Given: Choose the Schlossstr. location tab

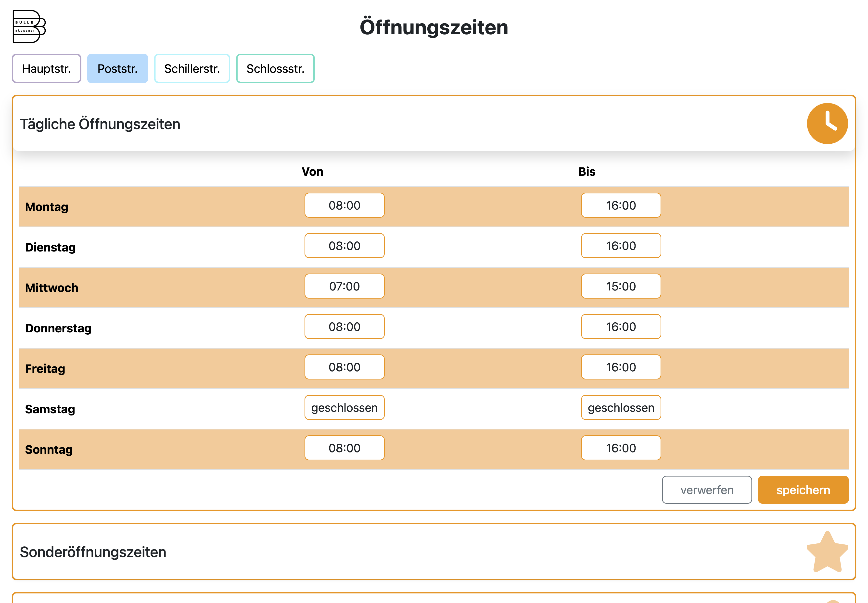Looking at the screenshot, I should [x=275, y=68].
